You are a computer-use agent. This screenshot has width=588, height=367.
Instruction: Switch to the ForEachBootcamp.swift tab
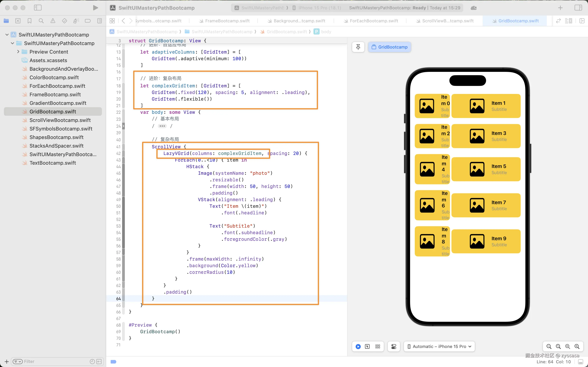374,21
